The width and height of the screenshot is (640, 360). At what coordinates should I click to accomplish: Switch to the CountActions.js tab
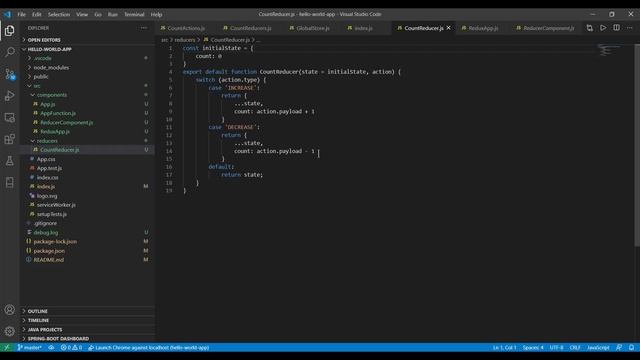[x=186, y=28]
